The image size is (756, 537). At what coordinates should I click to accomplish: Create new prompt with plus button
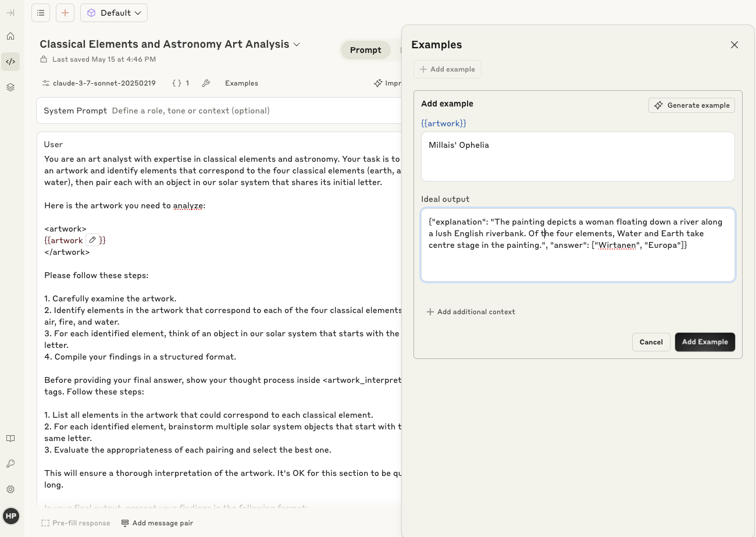[x=65, y=13]
